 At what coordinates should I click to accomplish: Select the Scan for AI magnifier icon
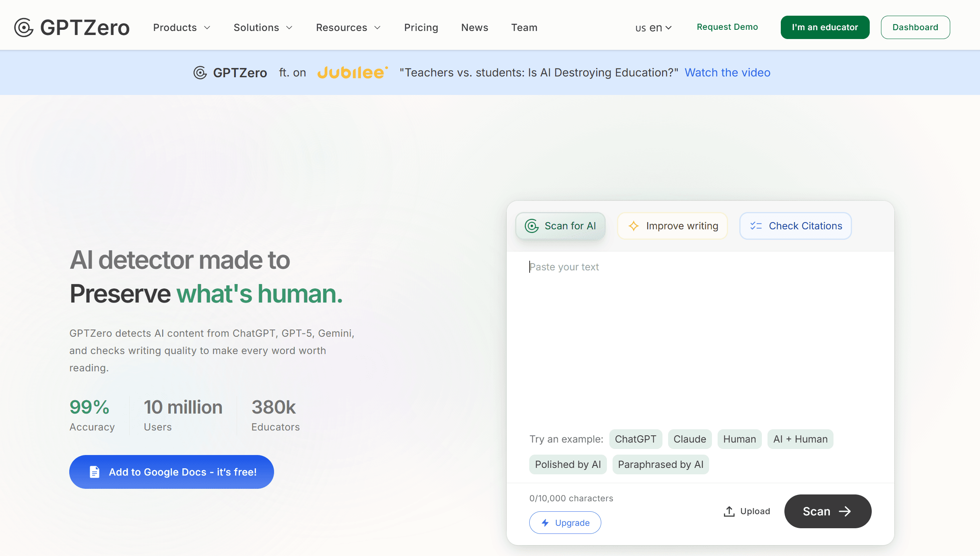532,226
